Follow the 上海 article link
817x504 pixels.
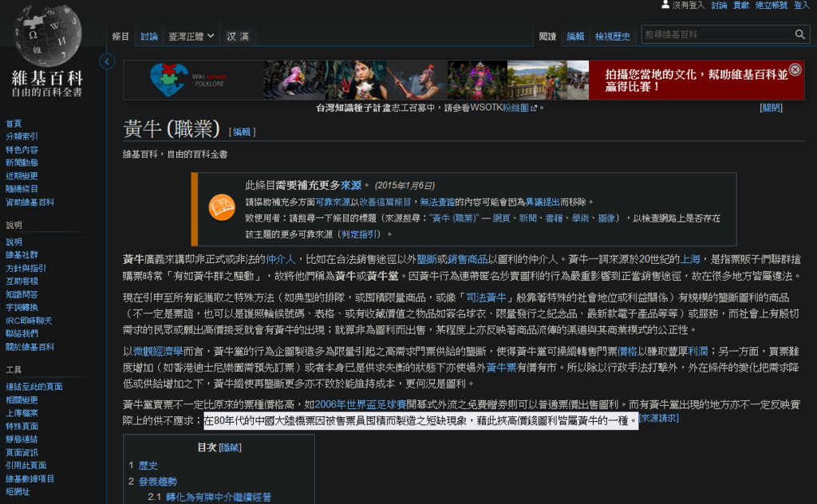point(690,259)
